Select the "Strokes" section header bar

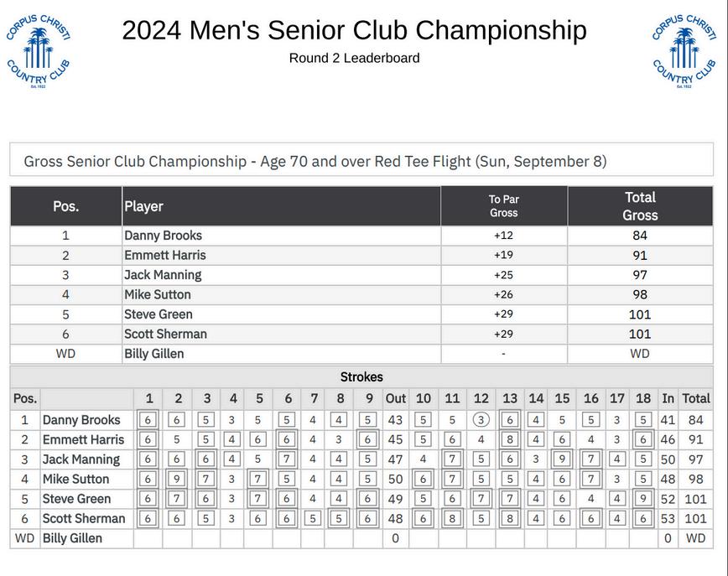click(x=361, y=377)
